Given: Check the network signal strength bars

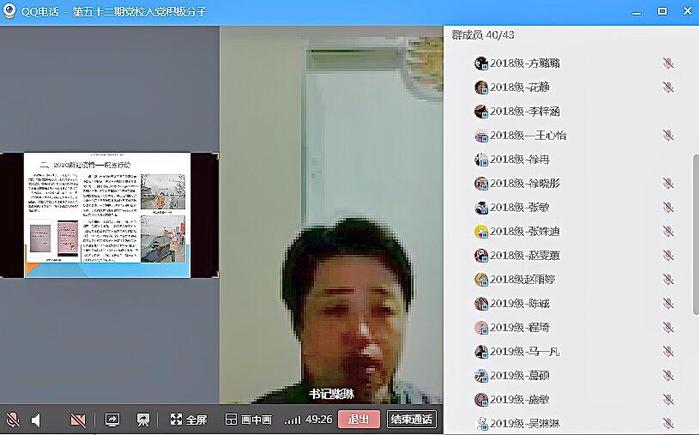Looking at the screenshot, I should pyautogui.click(x=293, y=420).
